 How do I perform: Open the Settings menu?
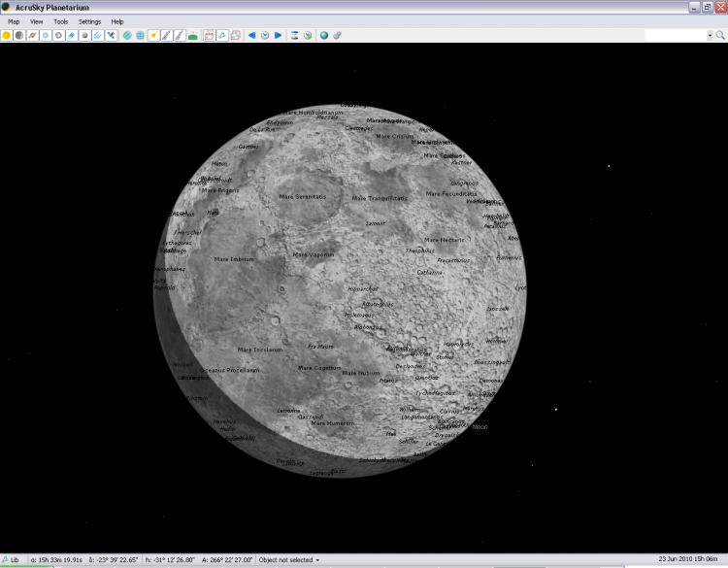[89, 20]
